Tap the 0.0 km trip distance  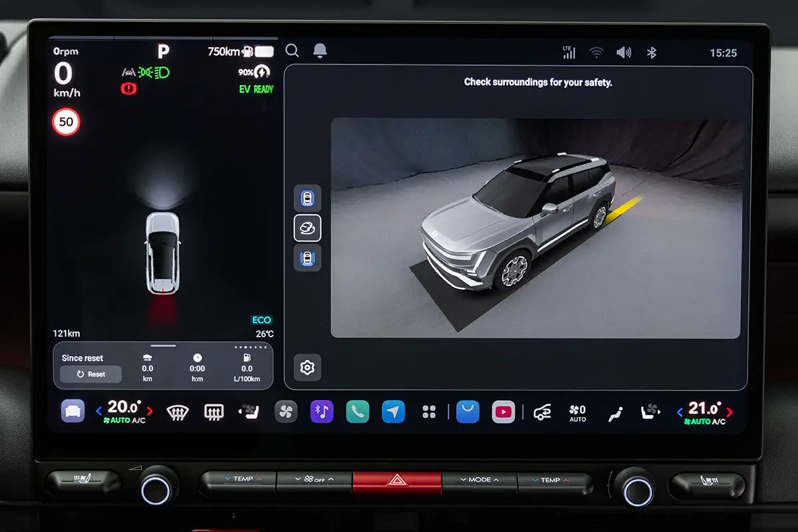click(x=148, y=368)
